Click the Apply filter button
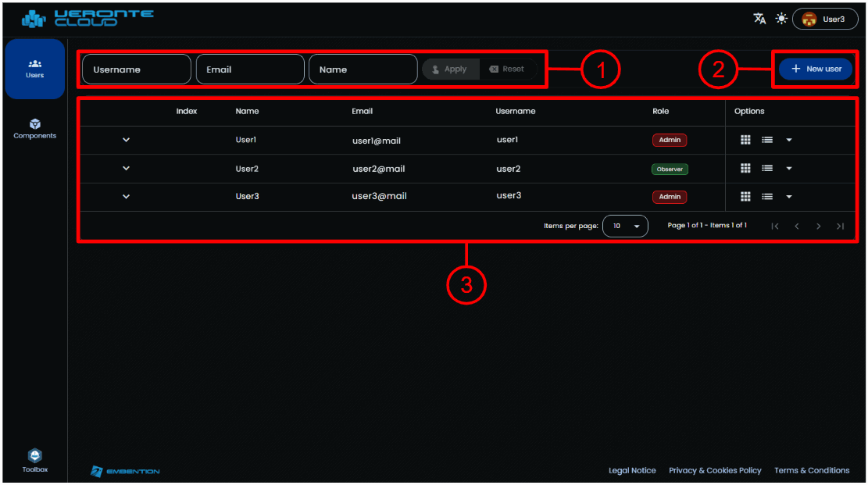This screenshot has height=485, width=868. 450,69
